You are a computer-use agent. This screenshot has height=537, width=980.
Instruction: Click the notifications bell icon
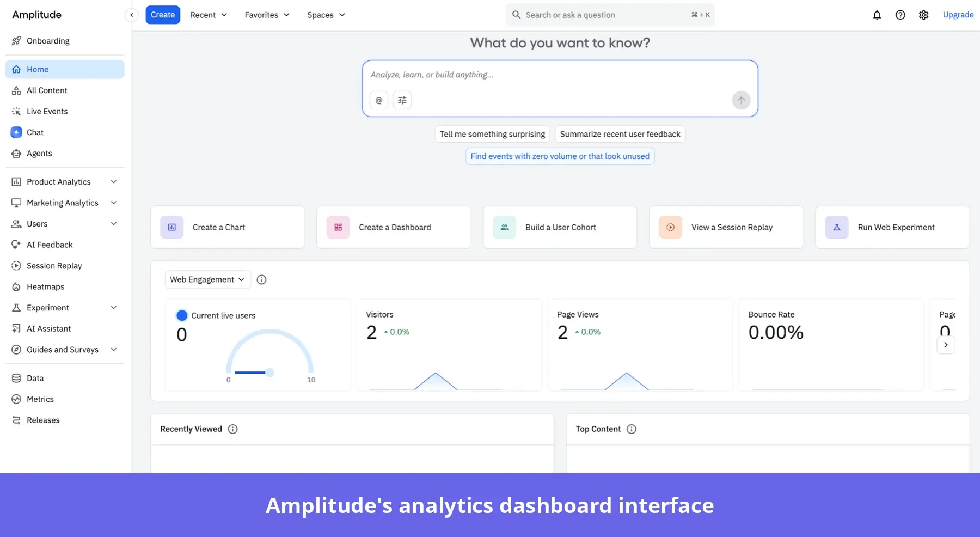pos(877,15)
